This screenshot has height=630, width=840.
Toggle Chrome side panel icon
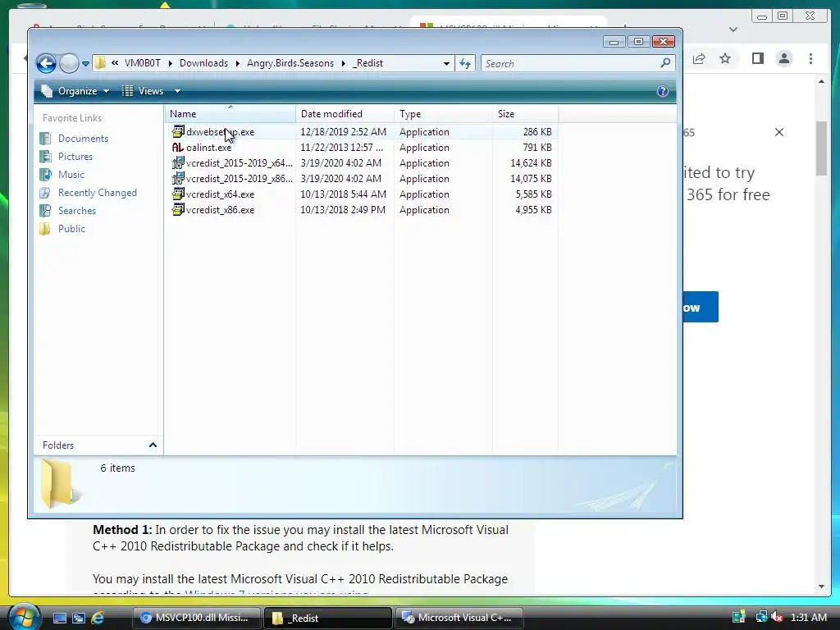pos(757,58)
